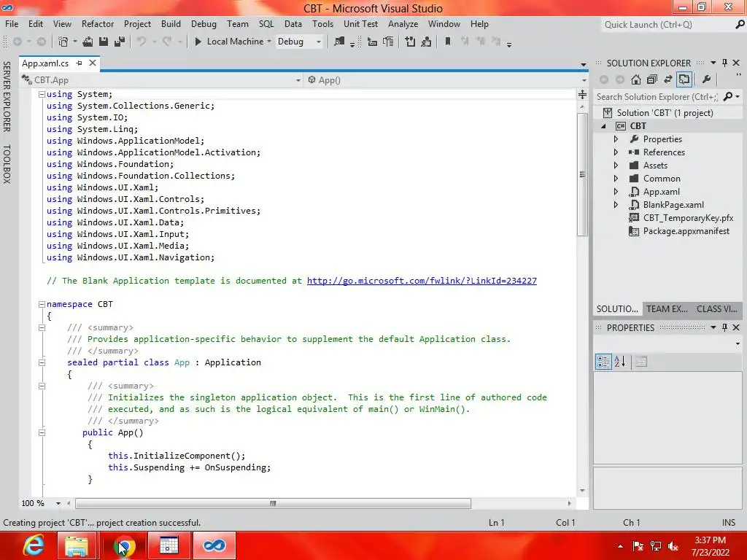Click the horizontal scrollbar of the code editor
Image resolution: width=747 pixels, height=560 pixels.
(273, 503)
